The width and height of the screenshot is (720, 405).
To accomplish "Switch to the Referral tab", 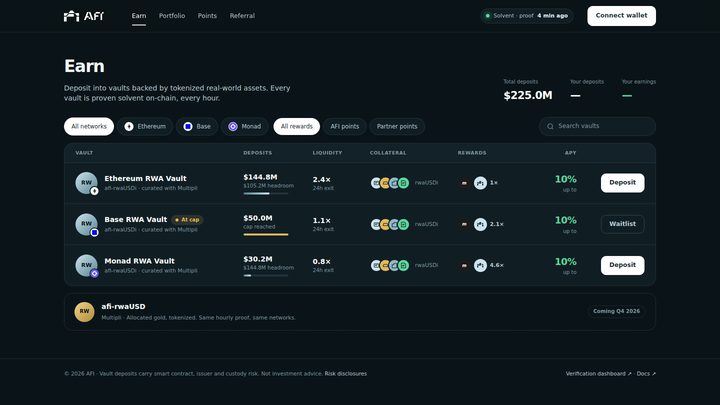I will (x=242, y=16).
